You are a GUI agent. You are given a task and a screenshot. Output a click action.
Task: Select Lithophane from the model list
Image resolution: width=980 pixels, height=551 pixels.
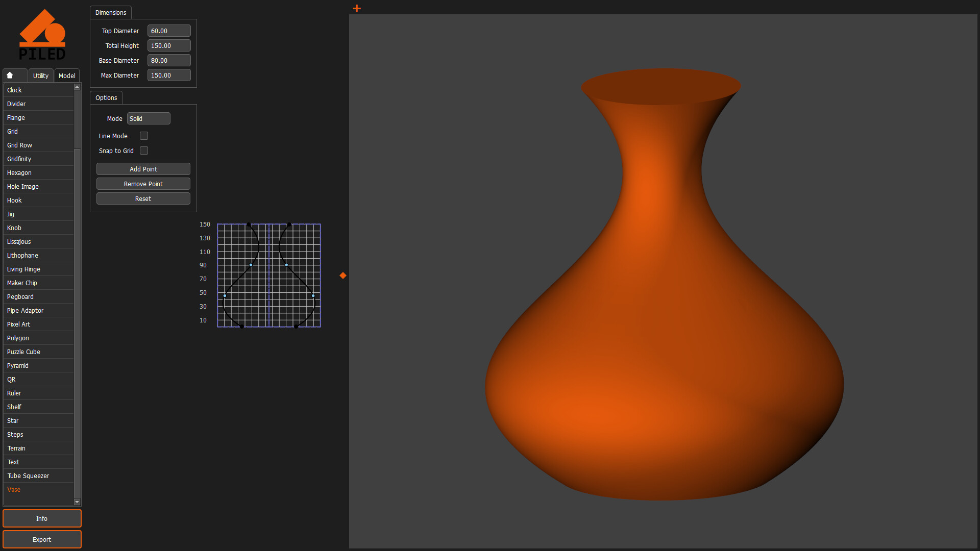pos(22,255)
